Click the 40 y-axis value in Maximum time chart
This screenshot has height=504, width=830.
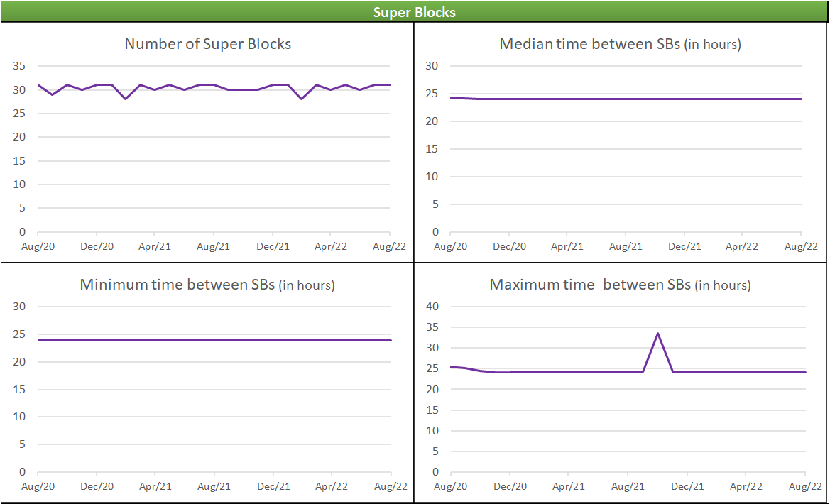click(432, 307)
